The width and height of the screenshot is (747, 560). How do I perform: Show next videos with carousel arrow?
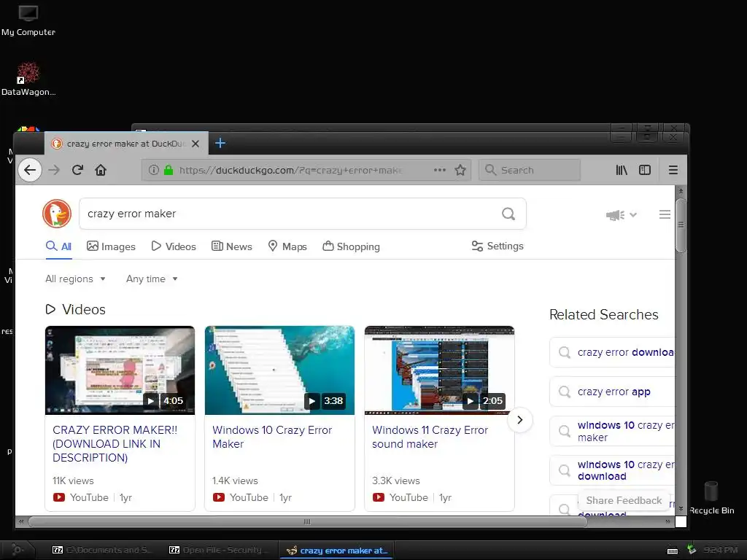(x=519, y=420)
